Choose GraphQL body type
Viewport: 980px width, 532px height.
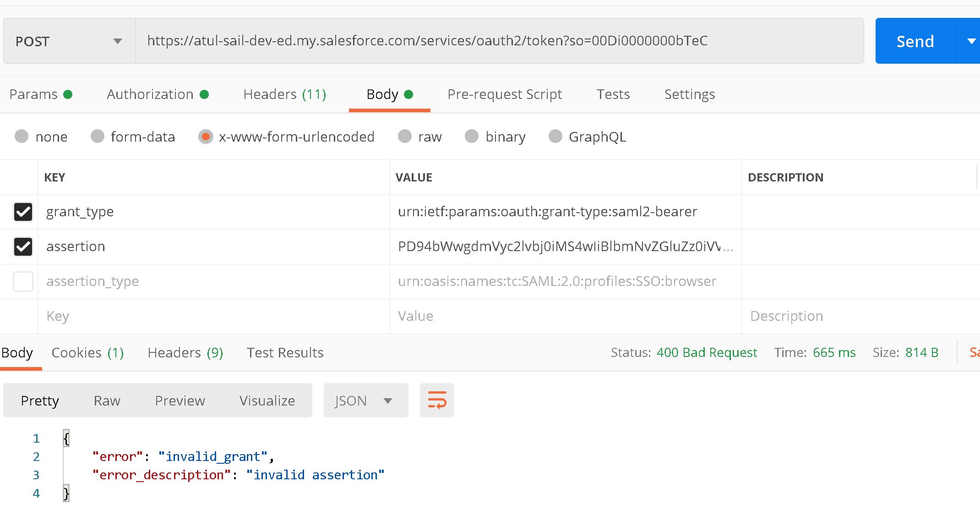[x=555, y=137]
